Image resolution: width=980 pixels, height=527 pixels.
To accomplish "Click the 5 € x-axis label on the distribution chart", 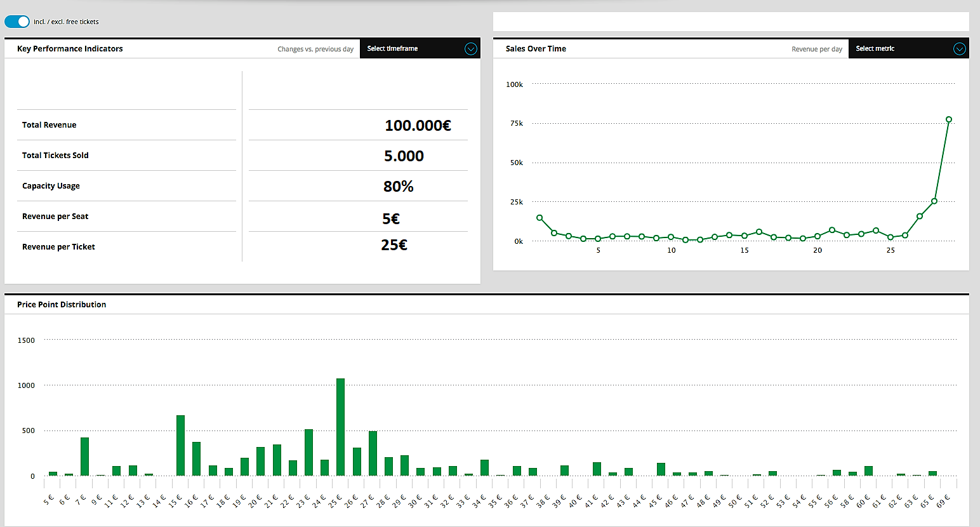I will [x=48, y=500].
